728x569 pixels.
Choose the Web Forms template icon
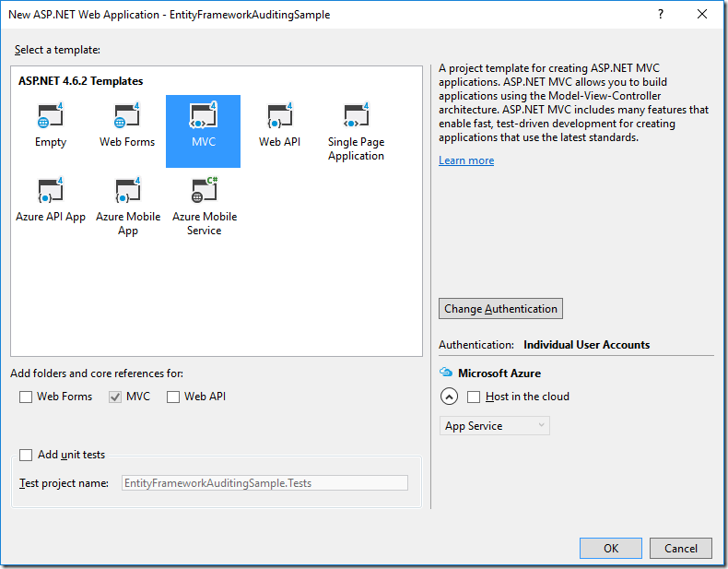click(x=127, y=115)
